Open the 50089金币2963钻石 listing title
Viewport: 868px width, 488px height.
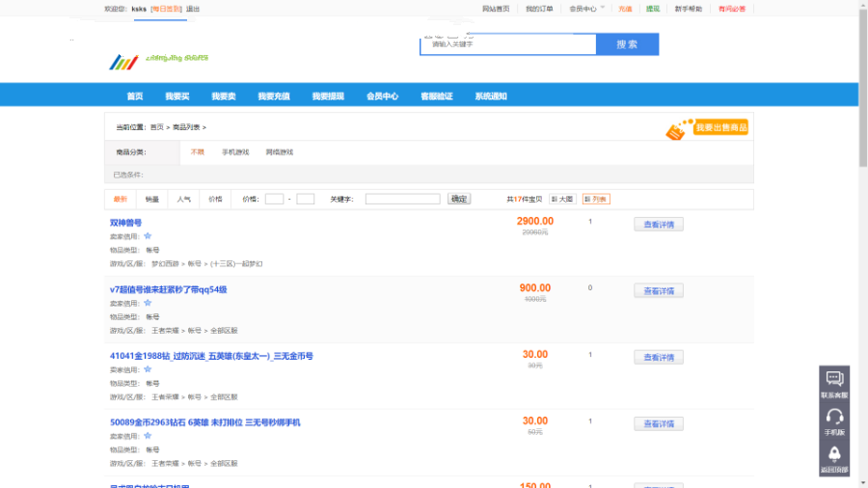204,422
